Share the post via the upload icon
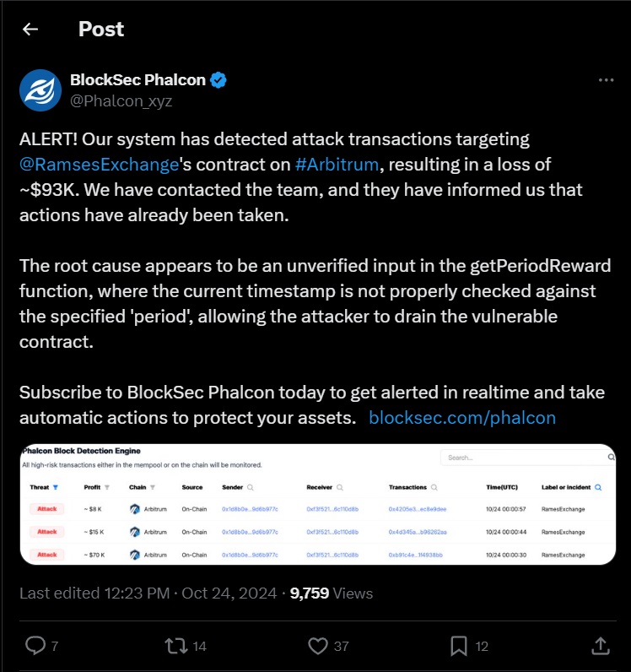 point(600,646)
